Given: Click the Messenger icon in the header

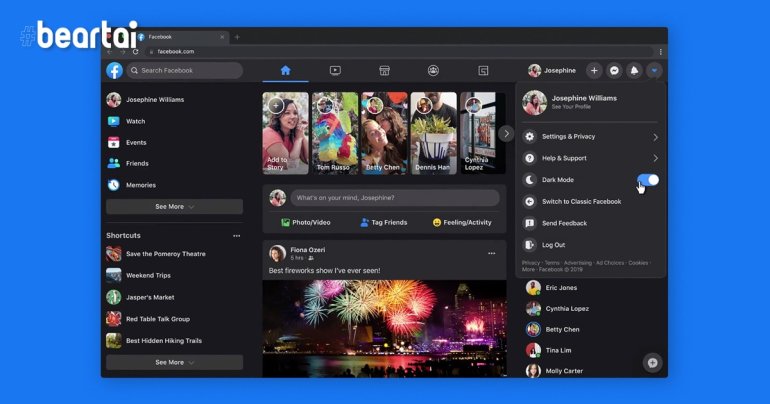Looking at the screenshot, I should 614,71.
